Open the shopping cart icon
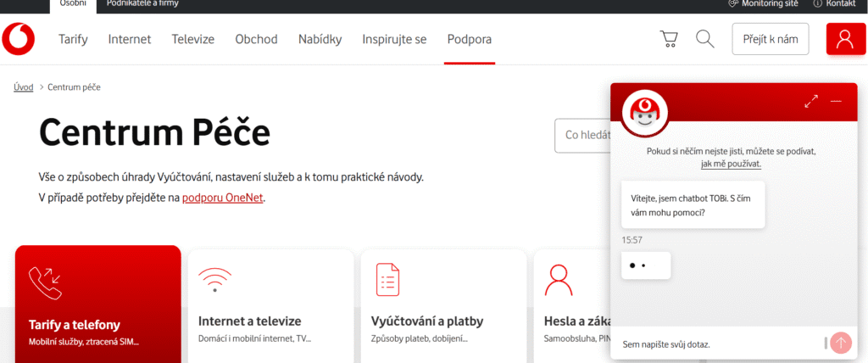 (x=669, y=39)
